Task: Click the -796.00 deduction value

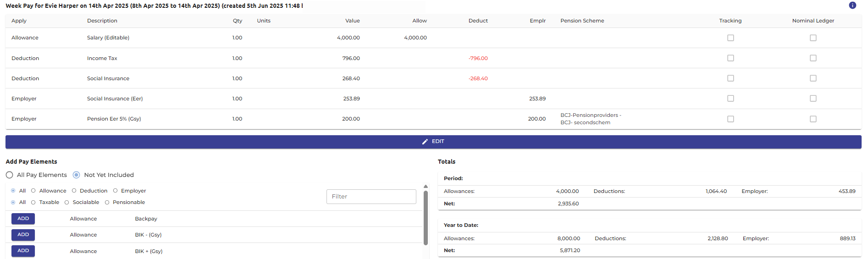Action: (x=478, y=58)
